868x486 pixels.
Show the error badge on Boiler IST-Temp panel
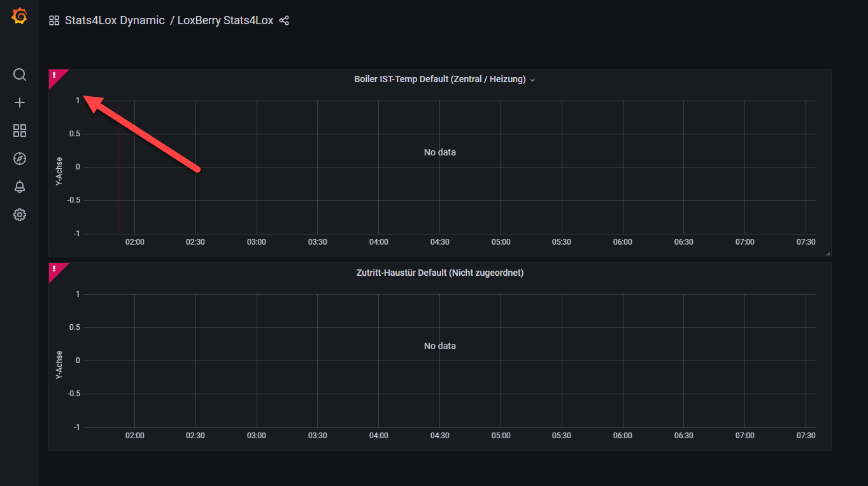[x=55, y=76]
